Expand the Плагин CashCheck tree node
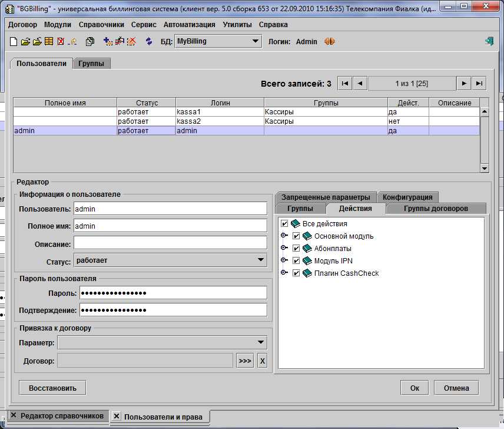Viewport: 504px width, 429px height. (x=284, y=272)
